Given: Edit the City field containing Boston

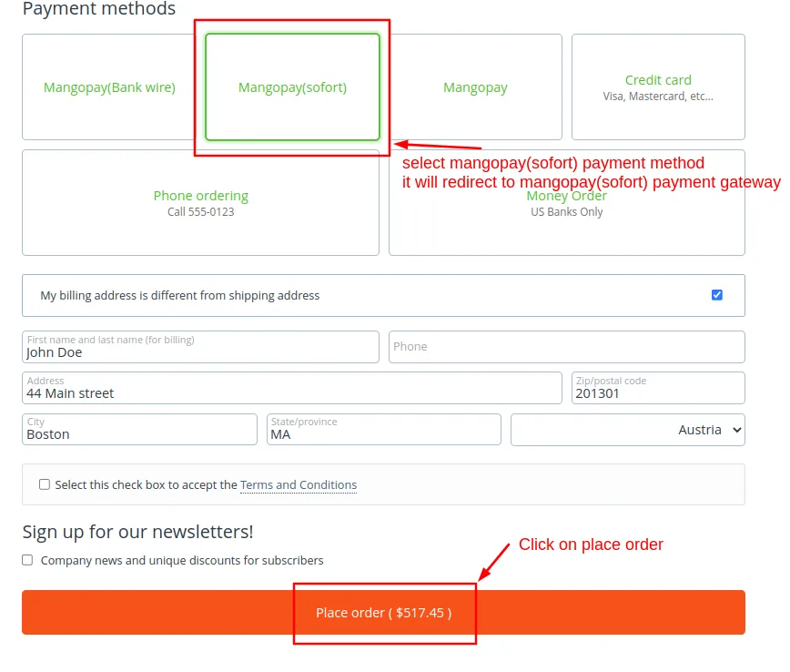Looking at the screenshot, I should (x=139, y=430).
